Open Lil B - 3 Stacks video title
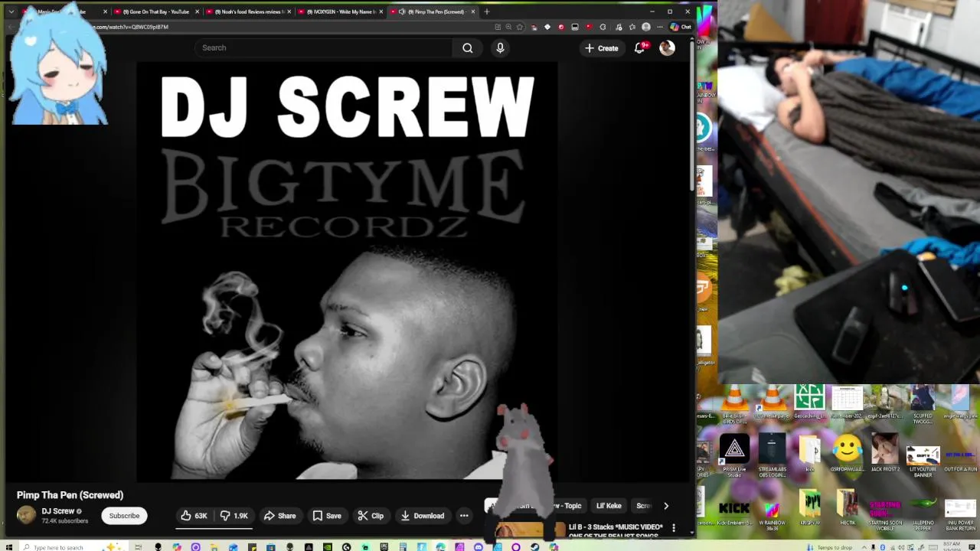The height and width of the screenshot is (551, 980). (616, 530)
